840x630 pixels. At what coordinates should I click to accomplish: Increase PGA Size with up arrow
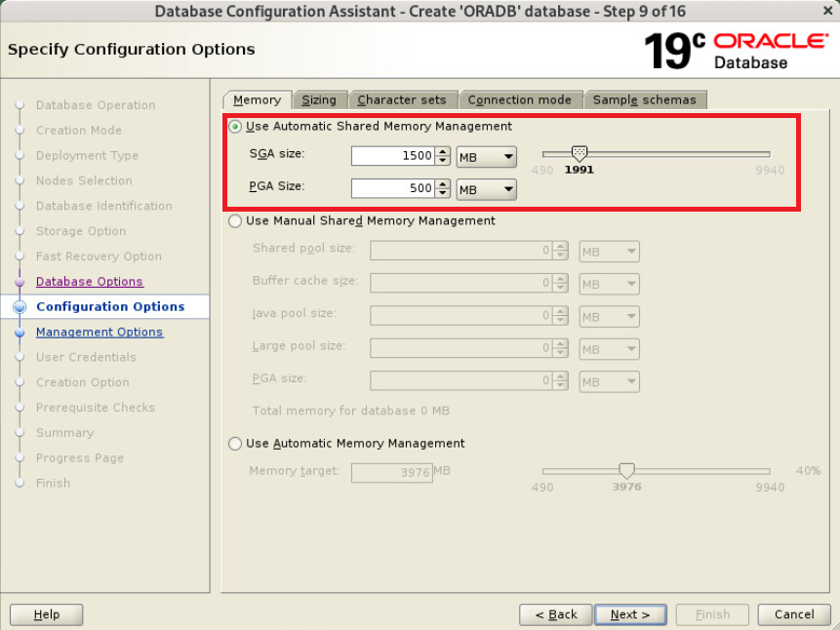443,183
